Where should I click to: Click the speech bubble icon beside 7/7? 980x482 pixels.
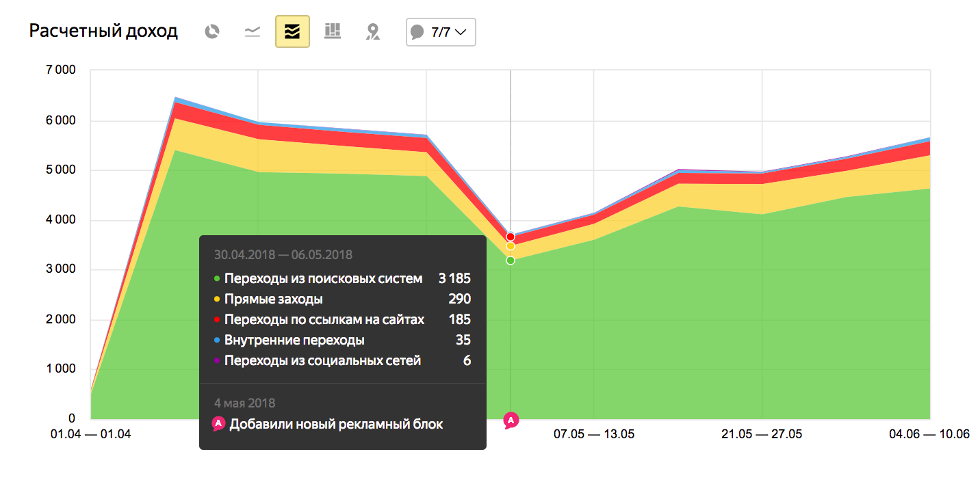click(417, 32)
